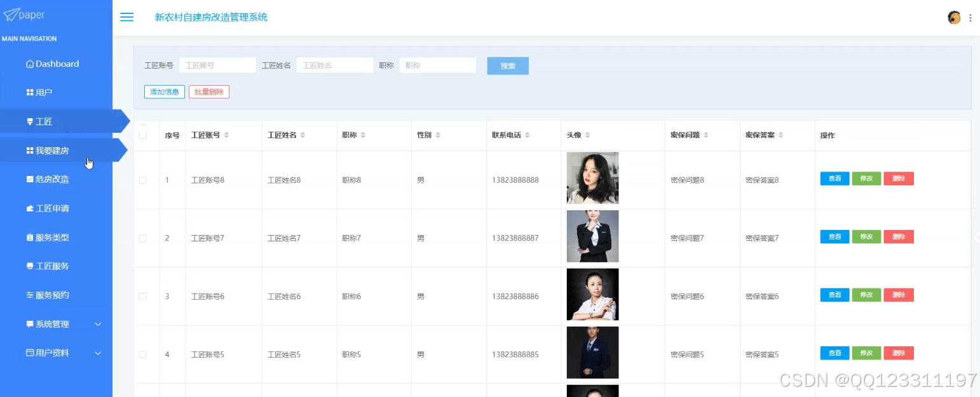Click 查看 for 工匠账号5 row

coord(834,353)
